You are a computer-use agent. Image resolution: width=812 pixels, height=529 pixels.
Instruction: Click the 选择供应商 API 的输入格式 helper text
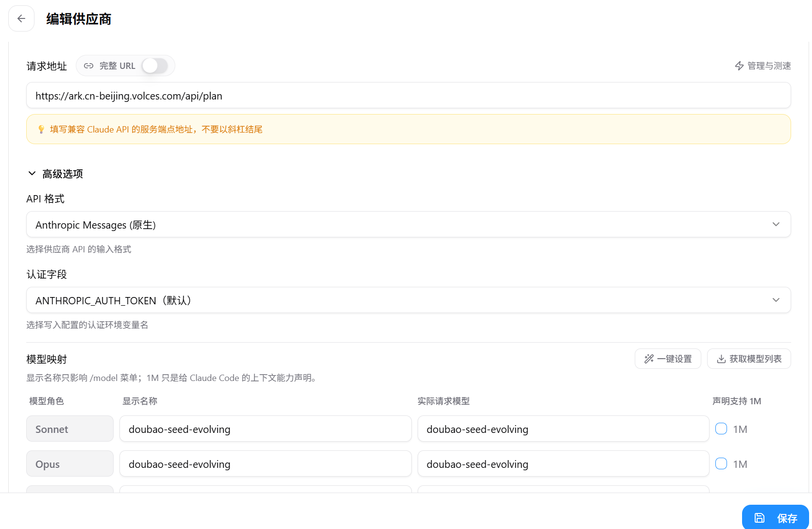(79, 249)
